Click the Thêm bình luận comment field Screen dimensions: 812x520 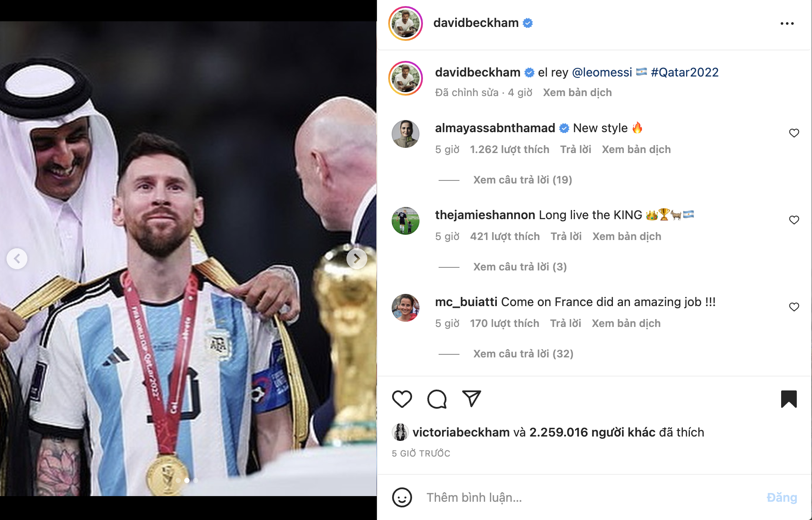(x=474, y=497)
